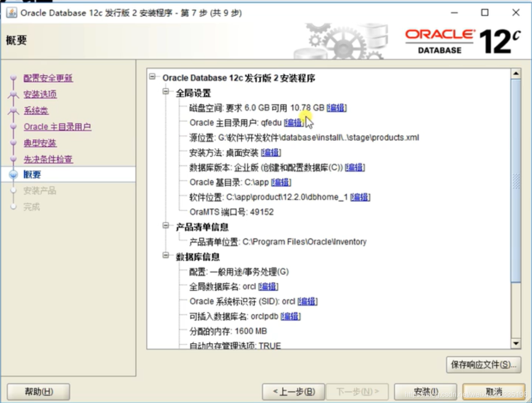This screenshot has width=532, height=403.
Task: Select the 源位置 products.xml row
Action: tap(304, 138)
